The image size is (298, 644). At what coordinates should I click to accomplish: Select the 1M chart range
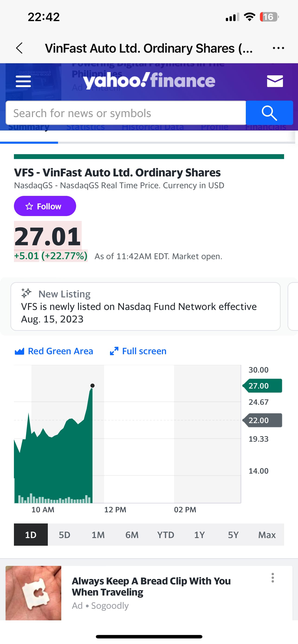98,535
